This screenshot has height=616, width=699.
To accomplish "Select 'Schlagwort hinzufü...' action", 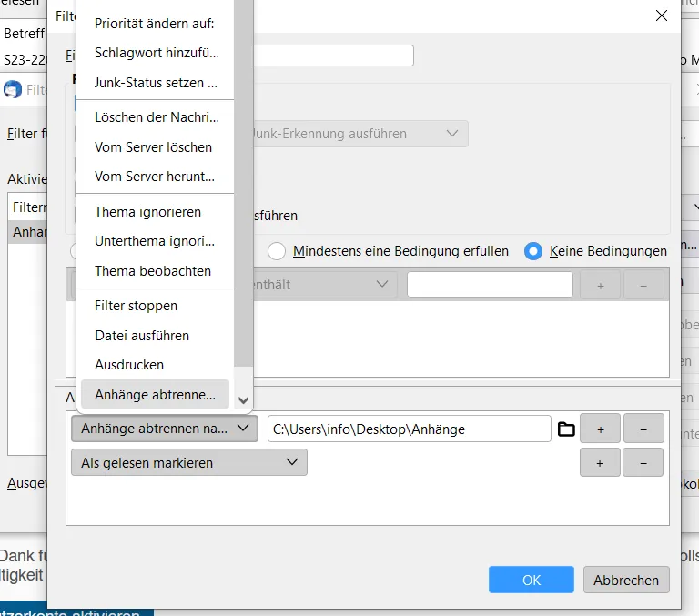I will coord(157,53).
